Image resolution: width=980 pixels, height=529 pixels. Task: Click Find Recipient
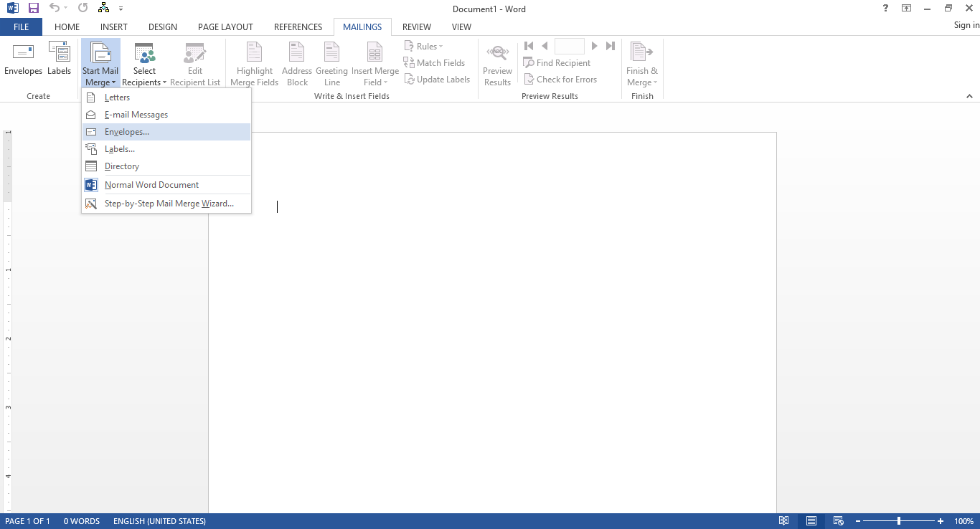pos(557,63)
